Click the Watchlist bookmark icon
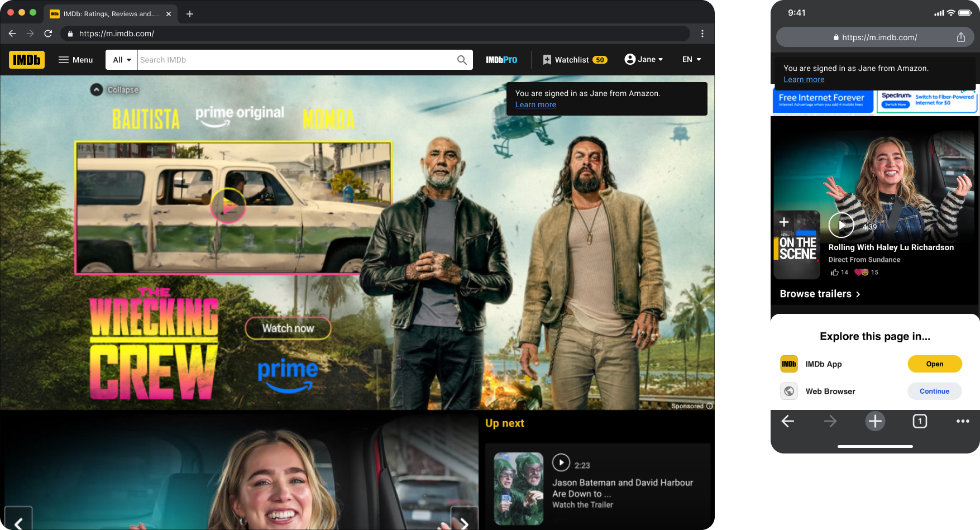Screen dimensions: 980x530 point(547,60)
